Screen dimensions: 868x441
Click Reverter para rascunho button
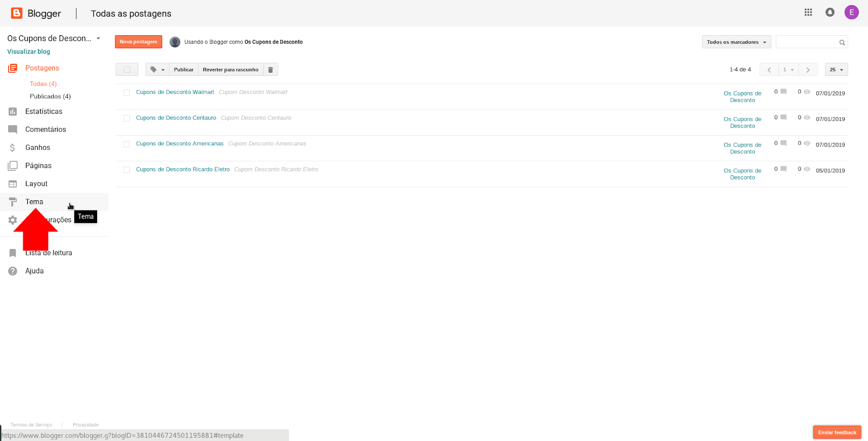[231, 69]
